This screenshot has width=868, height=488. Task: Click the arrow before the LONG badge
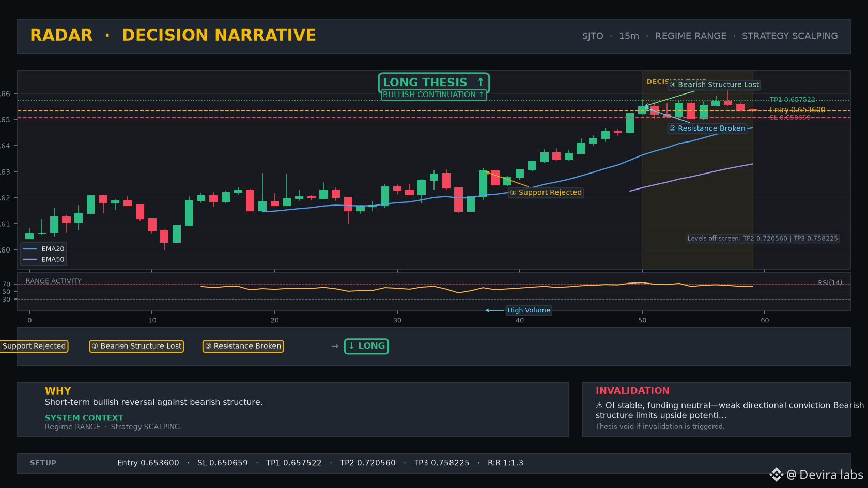point(335,346)
